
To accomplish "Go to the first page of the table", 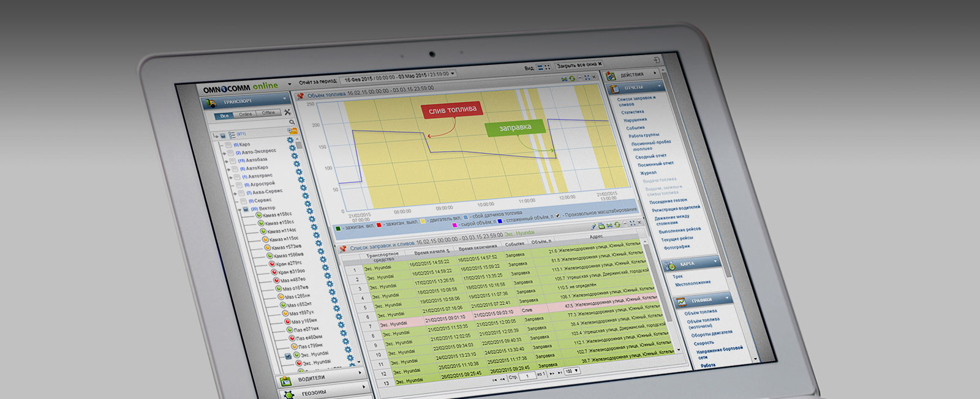I will click(x=495, y=380).
